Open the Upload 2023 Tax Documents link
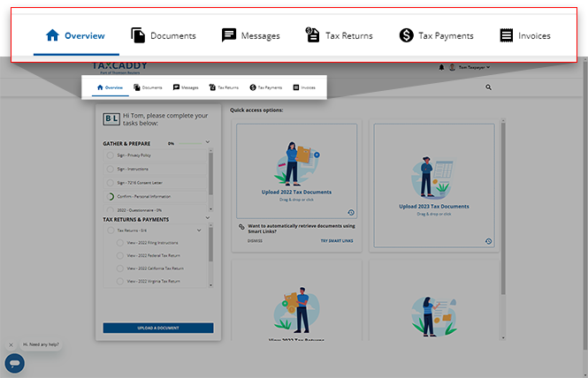The height and width of the screenshot is (378, 588). click(434, 207)
